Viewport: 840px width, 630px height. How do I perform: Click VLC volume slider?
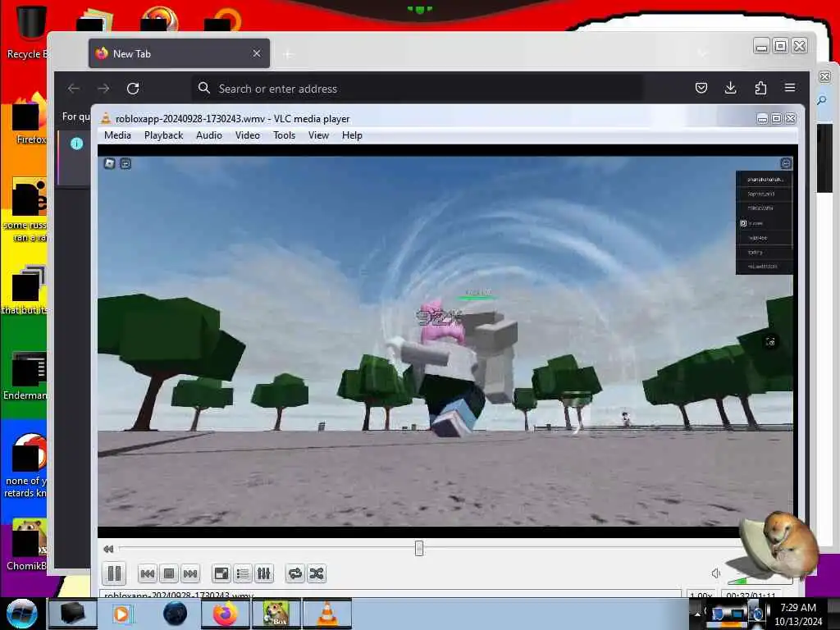click(760, 580)
